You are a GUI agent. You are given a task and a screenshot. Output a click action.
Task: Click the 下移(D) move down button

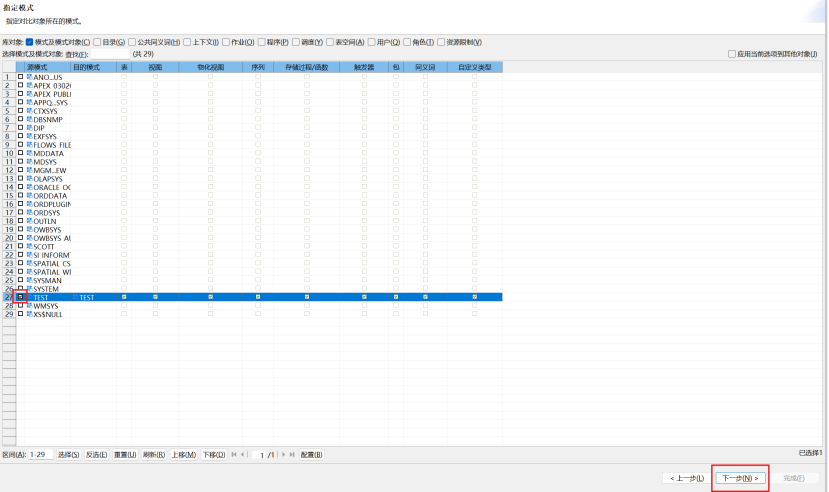[214, 454]
